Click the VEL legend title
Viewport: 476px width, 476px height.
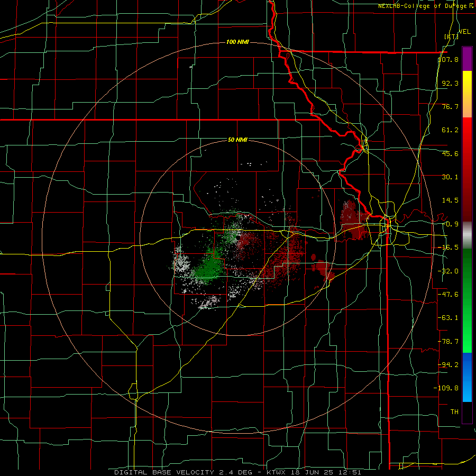coord(465,32)
